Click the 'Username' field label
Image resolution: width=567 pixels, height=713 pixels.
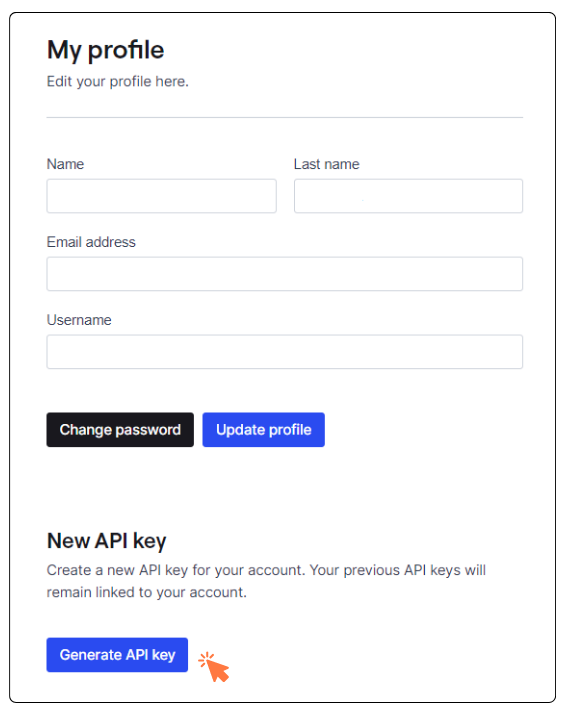click(x=79, y=320)
